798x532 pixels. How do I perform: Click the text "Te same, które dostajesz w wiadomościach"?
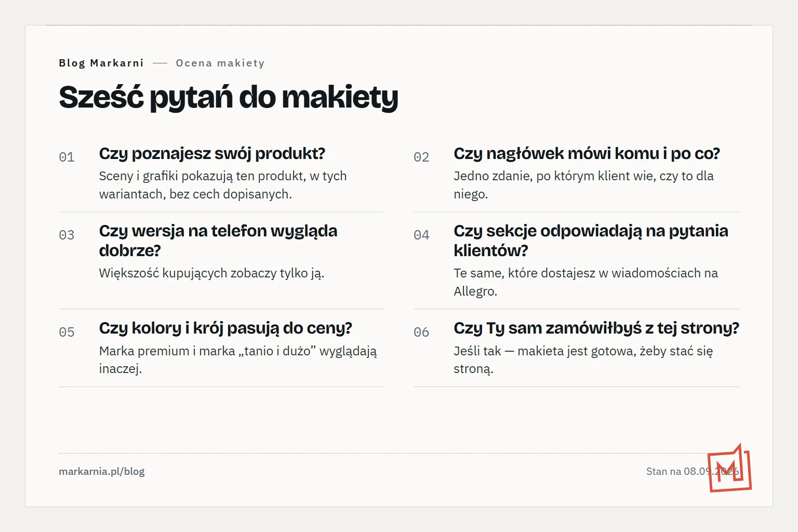pyautogui.click(x=578, y=273)
